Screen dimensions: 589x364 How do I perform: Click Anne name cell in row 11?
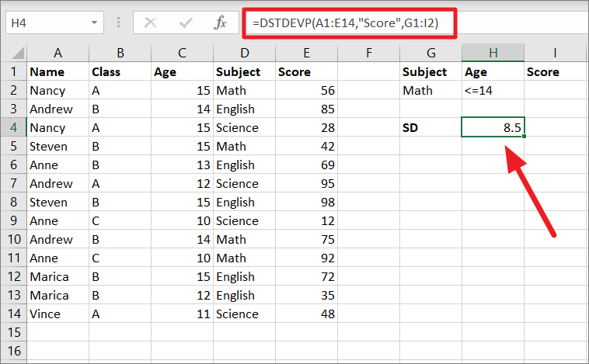(58, 258)
